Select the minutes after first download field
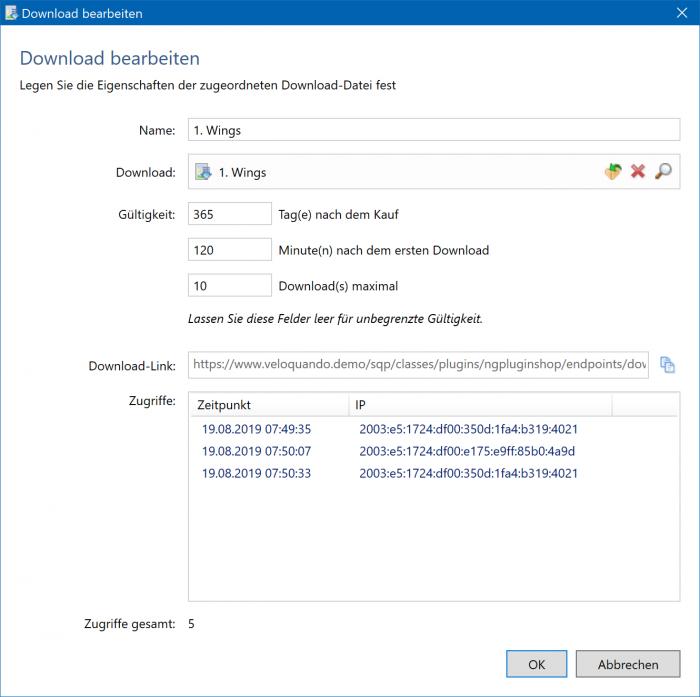The width and height of the screenshot is (700, 697). pyautogui.click(x=230, y=250)
